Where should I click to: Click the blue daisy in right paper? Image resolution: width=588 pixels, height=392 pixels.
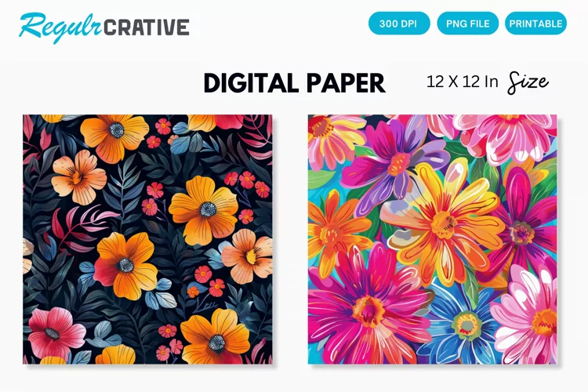pos(463,325)
